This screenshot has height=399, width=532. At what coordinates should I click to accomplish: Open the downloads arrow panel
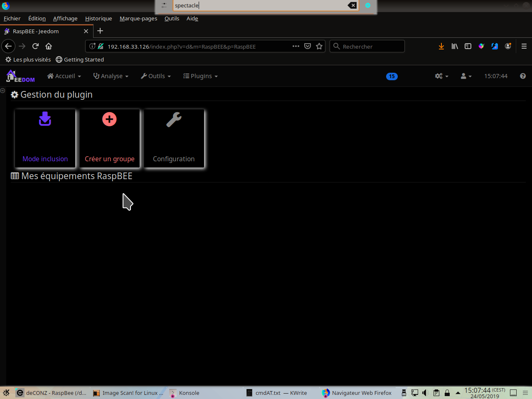point(441,46)
